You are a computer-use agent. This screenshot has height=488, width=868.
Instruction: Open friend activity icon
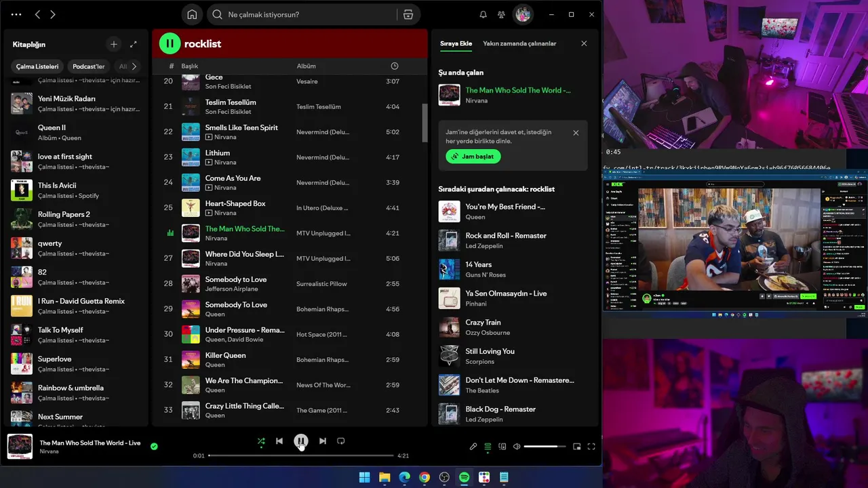[501, 14]
